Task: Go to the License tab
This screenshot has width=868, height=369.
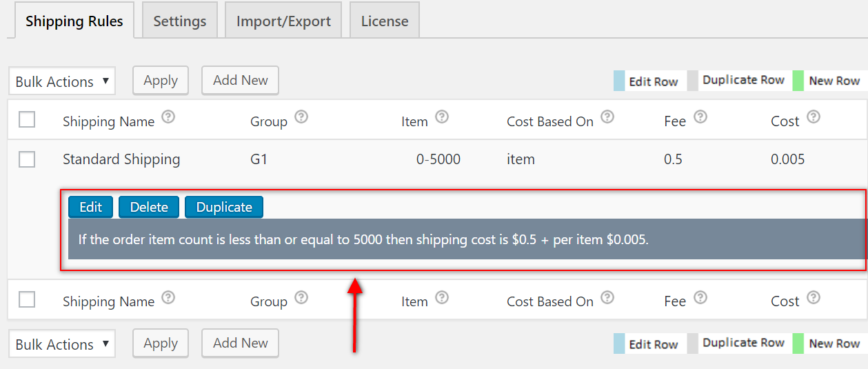Action: (385, 21)
